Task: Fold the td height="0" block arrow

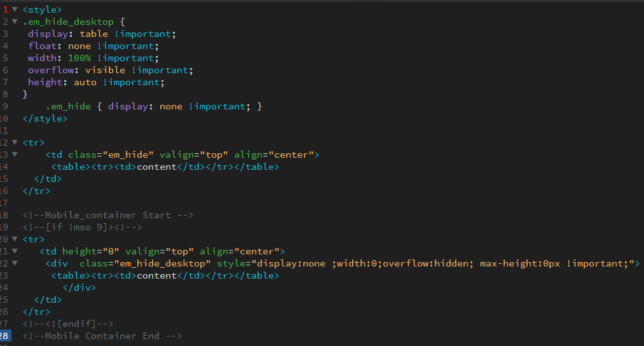Action: coord(15,251)
